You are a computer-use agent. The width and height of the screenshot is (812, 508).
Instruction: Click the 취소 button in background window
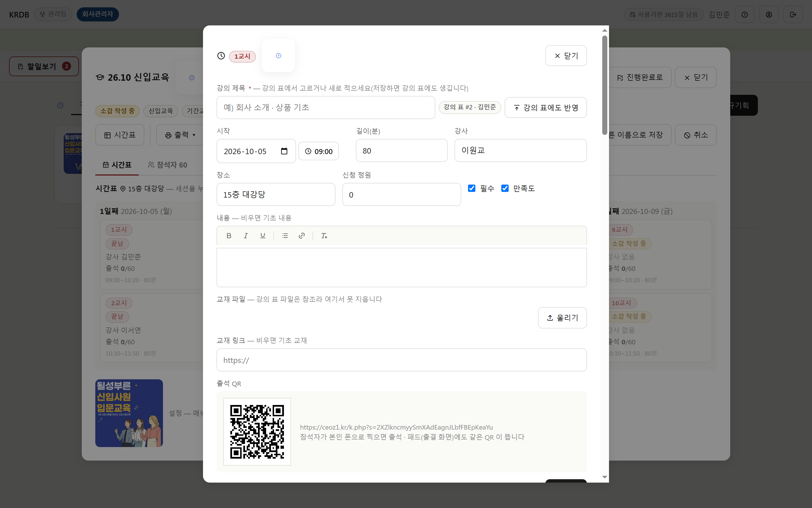pos(696,135)
